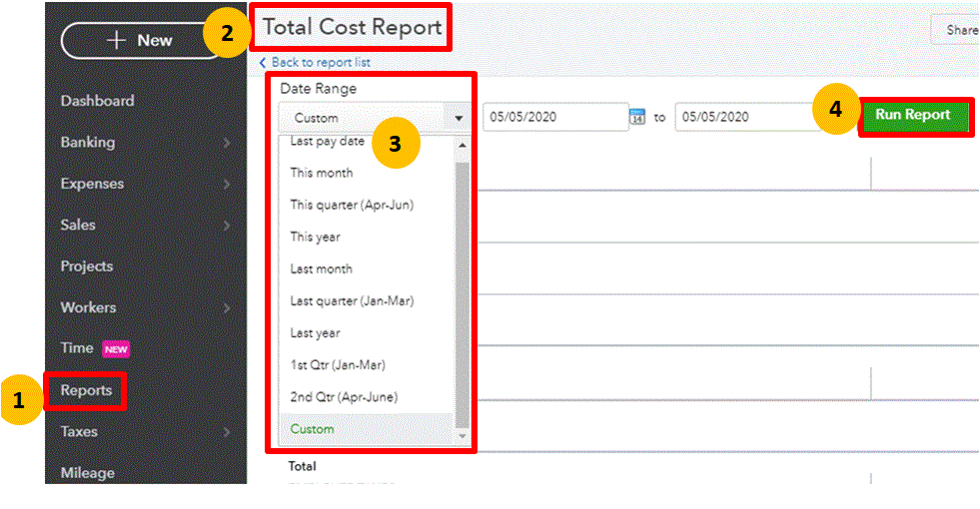Click the dropdown list scrollbar thumb
The image size is (980, 509).
[463, 294]
